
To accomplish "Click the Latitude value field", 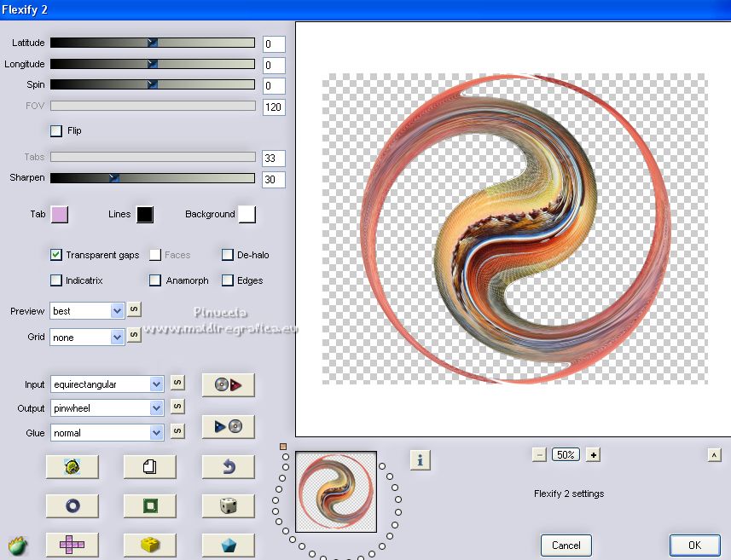I will click(x=274, y=44).
